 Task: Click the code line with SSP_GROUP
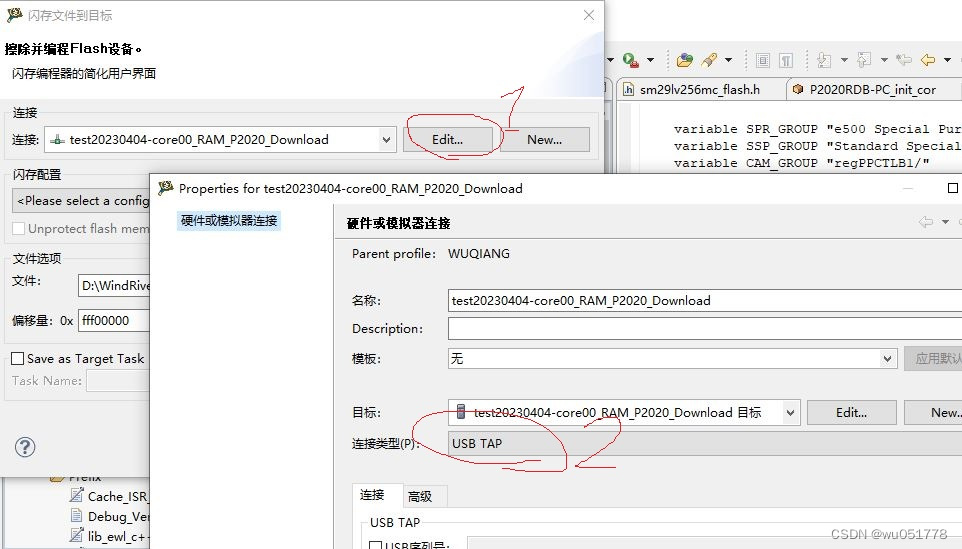point(817,146)
